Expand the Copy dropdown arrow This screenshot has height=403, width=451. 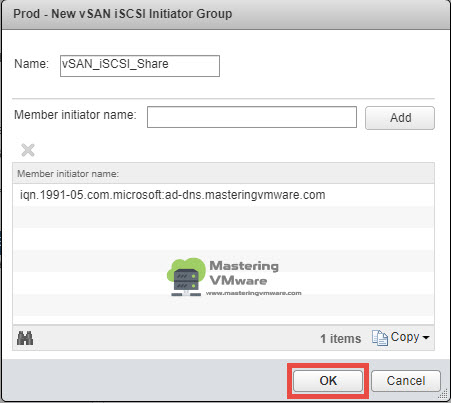coord(426,338)
